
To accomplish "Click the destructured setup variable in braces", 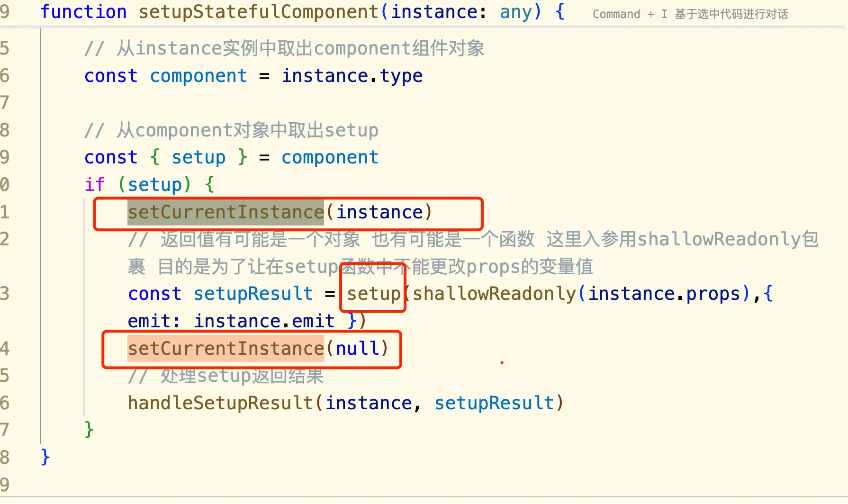I will click(x=198, y=157).
